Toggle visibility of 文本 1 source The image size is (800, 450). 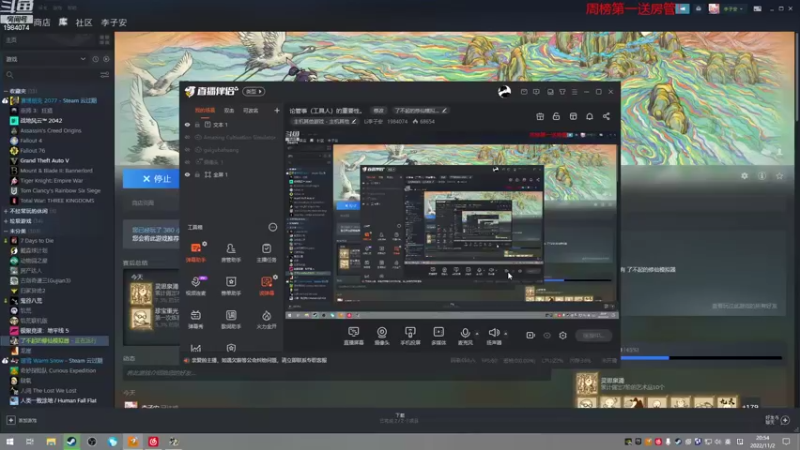point(187,124)
